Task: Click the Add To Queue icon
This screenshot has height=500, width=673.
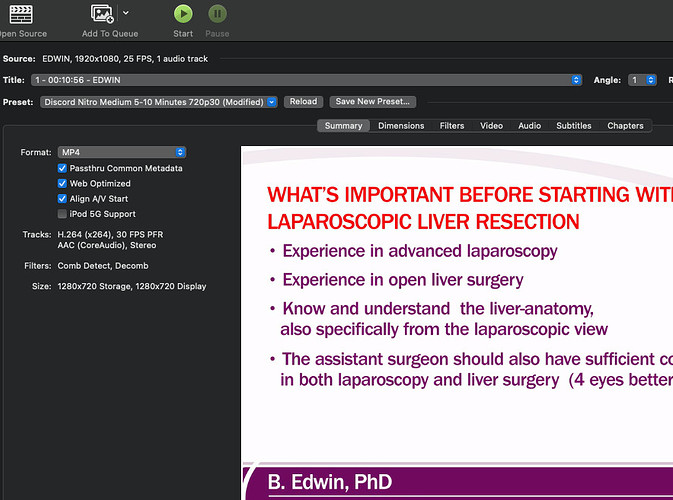Action: click(102, 13)
